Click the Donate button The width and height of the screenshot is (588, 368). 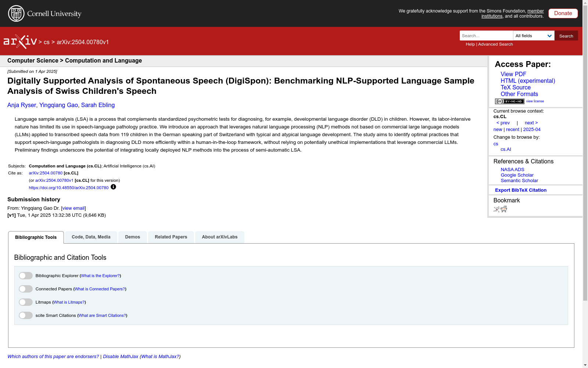click(x=563, y=13)
